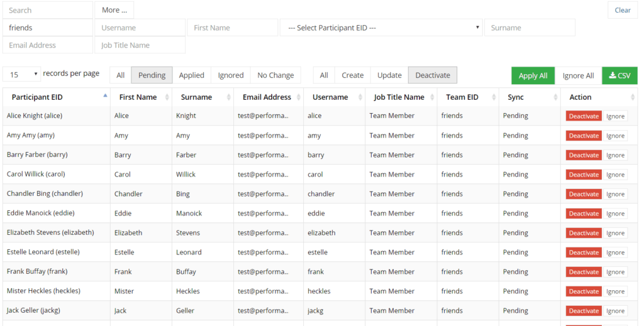Click the 'jackg' username cell

(x=335, y=310)
